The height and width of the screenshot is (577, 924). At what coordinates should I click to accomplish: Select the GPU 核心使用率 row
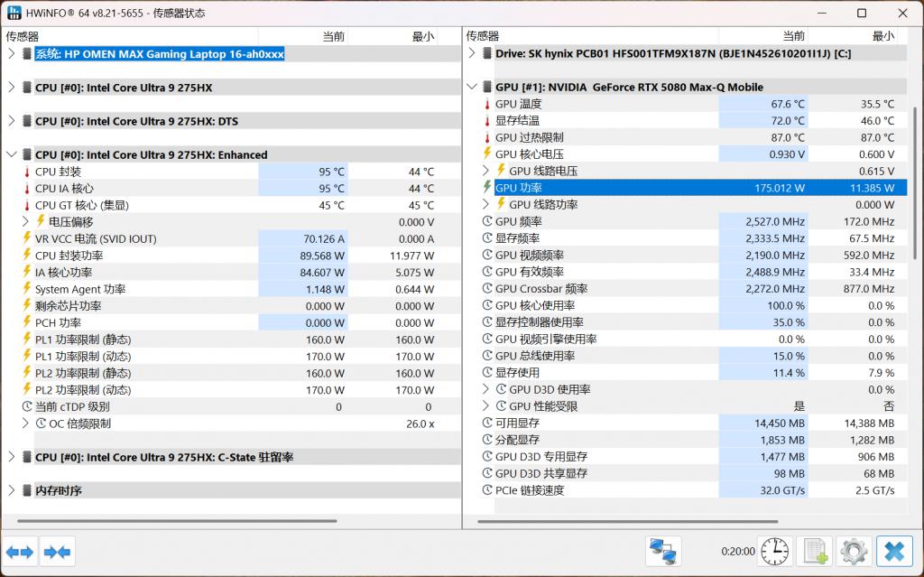(x=694, y=305)
